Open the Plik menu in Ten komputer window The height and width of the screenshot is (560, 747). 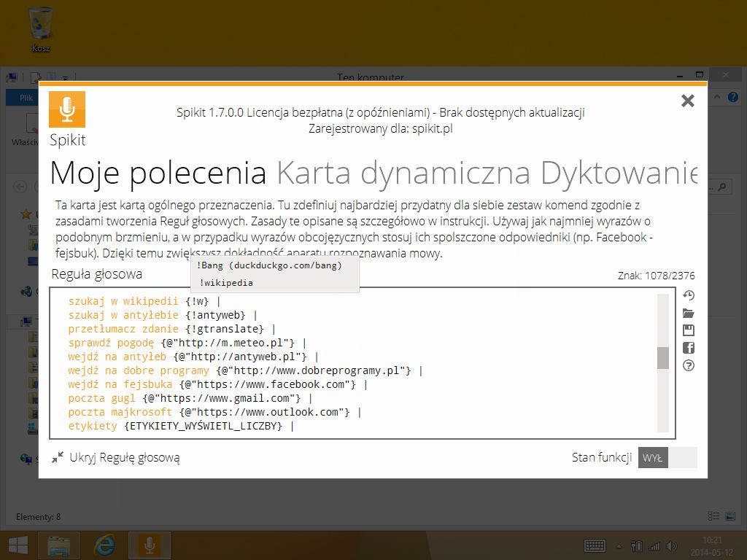click(26, 98)
